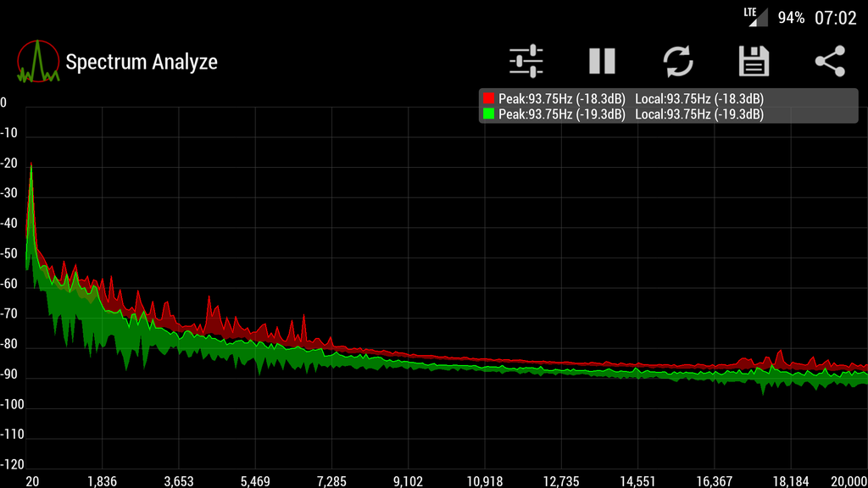Tap the -10 dB axis label
This screenshot has height=488, width=868.
pos(8,133)
